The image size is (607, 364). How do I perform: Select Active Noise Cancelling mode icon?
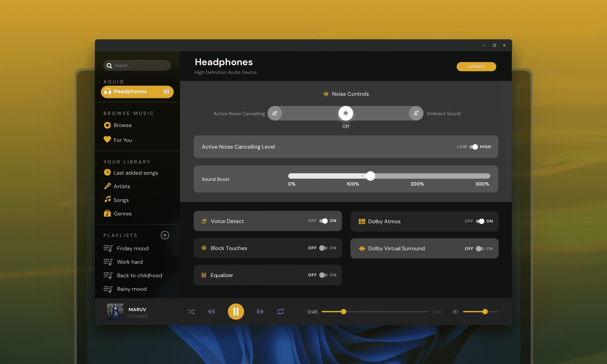point(275,113)
